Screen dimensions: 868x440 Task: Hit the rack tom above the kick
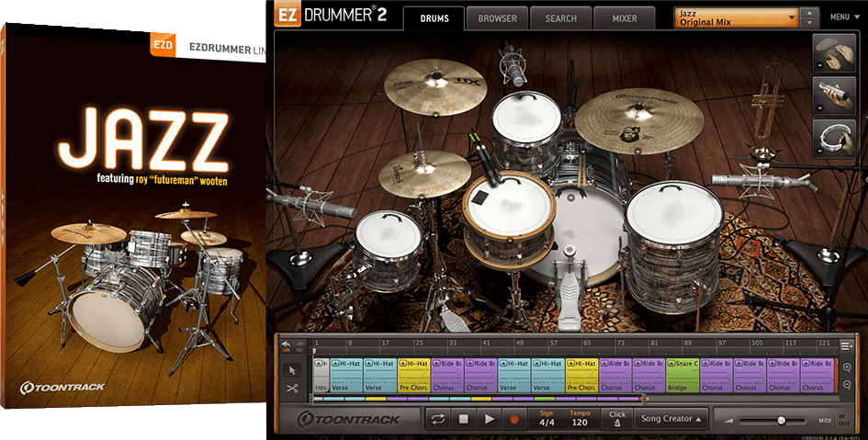tap(526, 118)
